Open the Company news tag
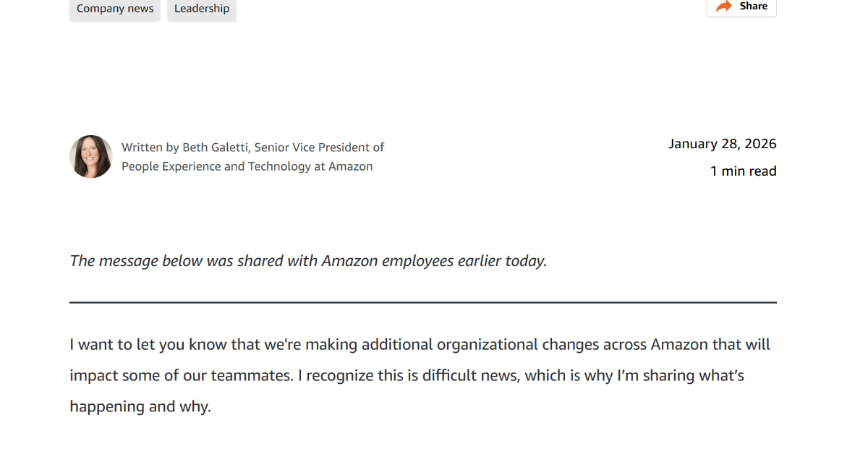 click(x=115, y=9)
